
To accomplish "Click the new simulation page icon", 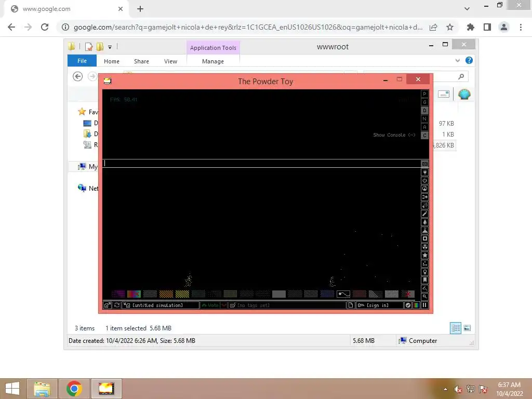I will [351, 305].
